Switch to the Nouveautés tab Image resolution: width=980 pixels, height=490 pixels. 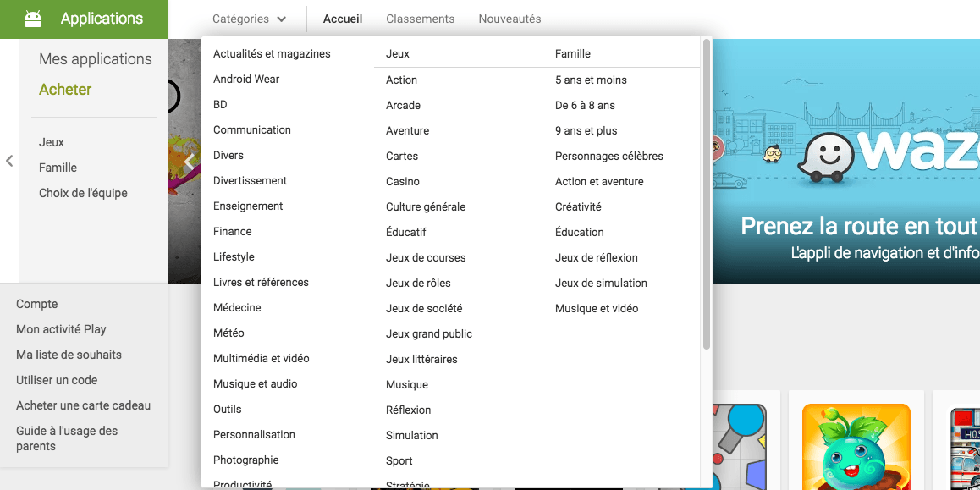[x=510, y=19]
